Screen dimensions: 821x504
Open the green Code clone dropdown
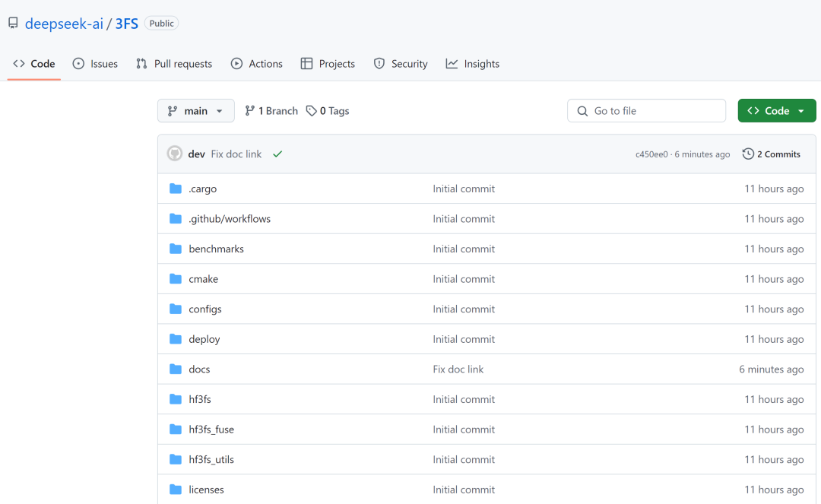tap(776, 111)
